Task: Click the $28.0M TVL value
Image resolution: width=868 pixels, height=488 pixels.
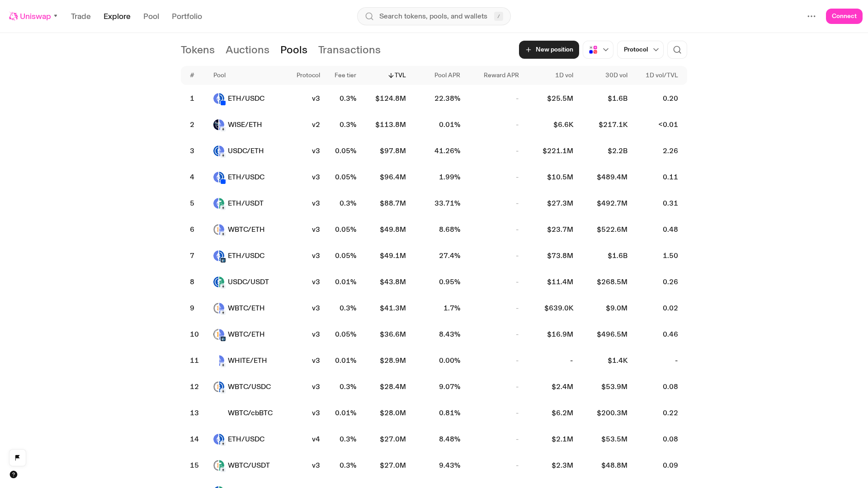Action: coord(393,413)
